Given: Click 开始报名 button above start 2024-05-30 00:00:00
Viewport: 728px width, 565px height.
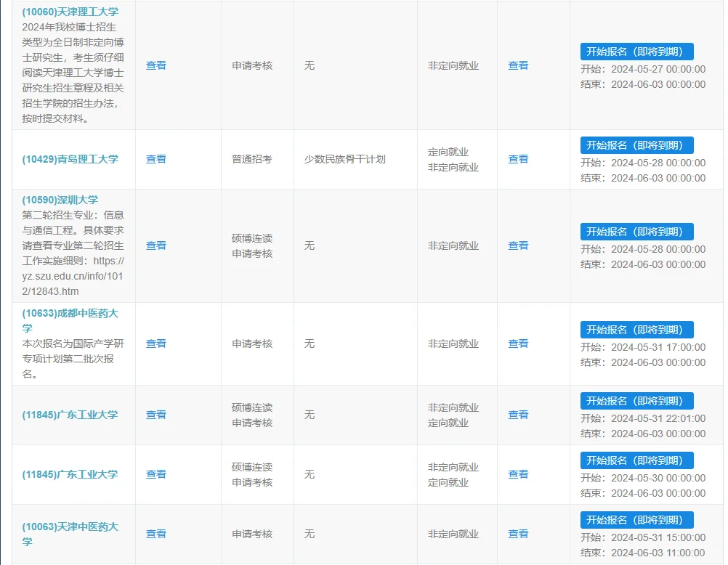Looking at the screenshot, I should click(636, 460).
